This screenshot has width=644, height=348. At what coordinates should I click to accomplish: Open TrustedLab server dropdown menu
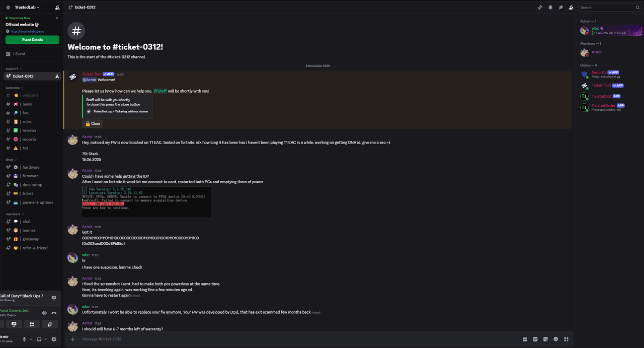(27, 8)
